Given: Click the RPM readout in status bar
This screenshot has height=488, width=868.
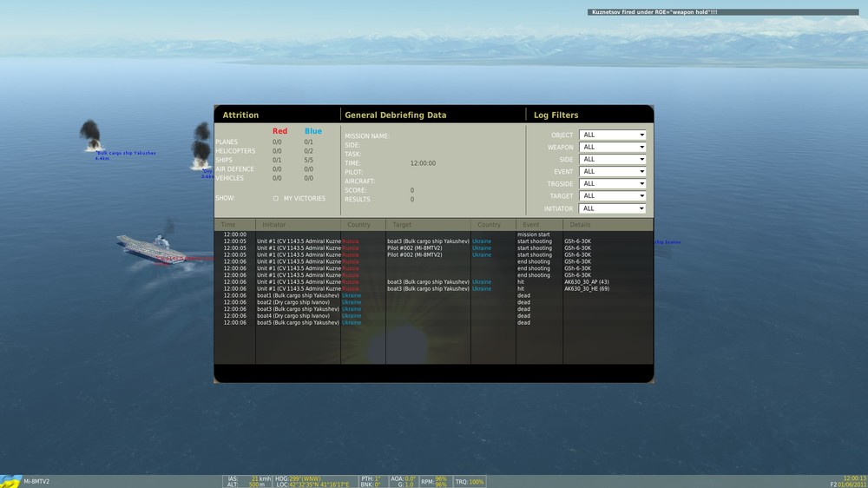Looking at the screenshot, I should point(434,481).
